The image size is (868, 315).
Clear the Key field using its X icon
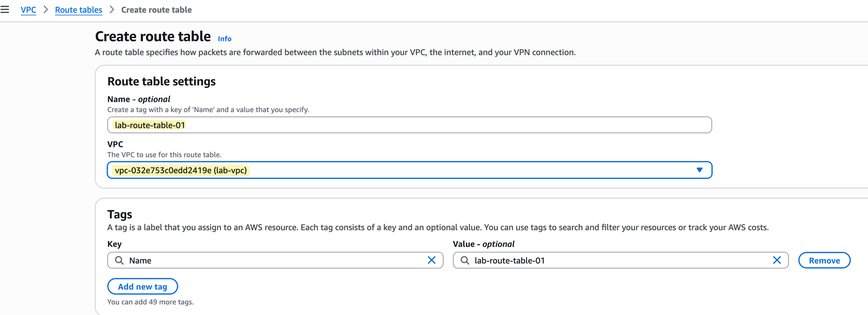[x=431, y=260]
